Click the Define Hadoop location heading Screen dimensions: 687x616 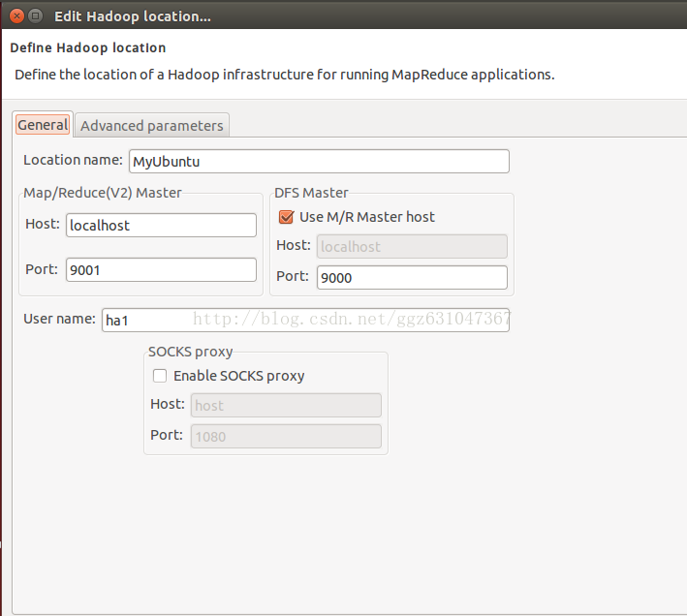point(88,47)
